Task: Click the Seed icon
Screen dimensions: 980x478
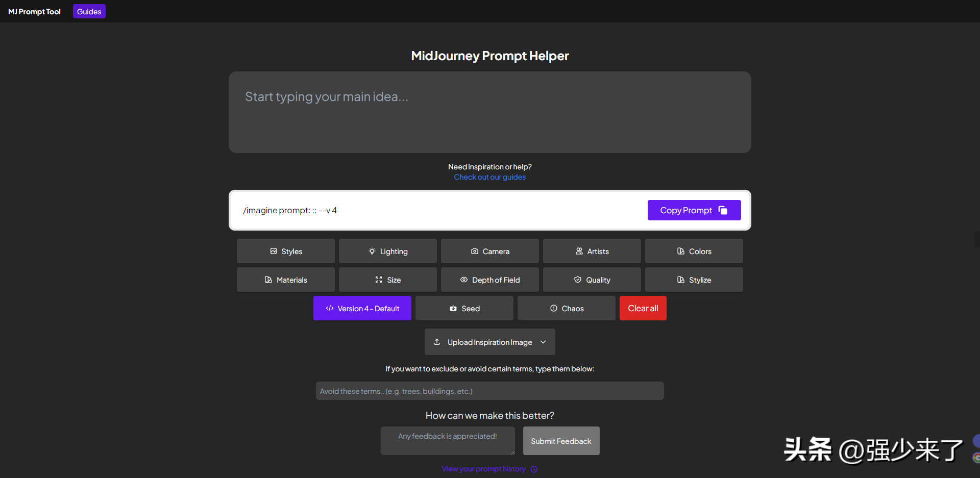Action: tap(453, 308)
